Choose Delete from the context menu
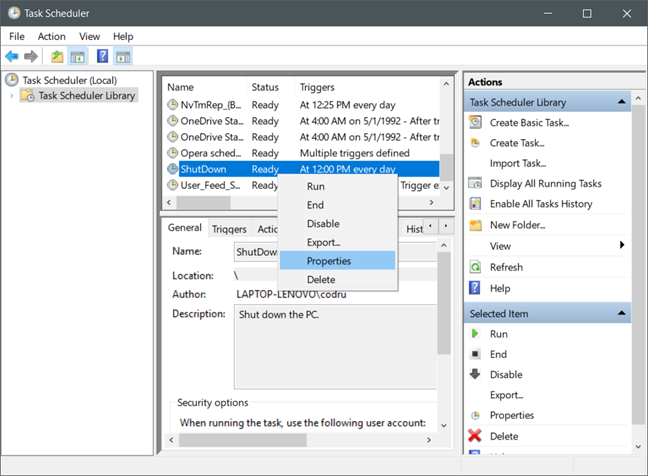This screenshot has width=648, height=476. [x=337, y=280]
